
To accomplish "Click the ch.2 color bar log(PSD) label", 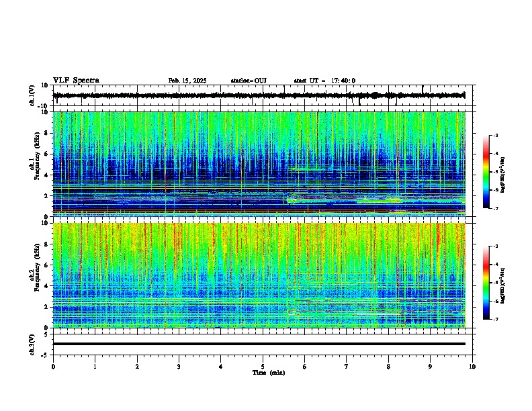I will pos(502,285).
